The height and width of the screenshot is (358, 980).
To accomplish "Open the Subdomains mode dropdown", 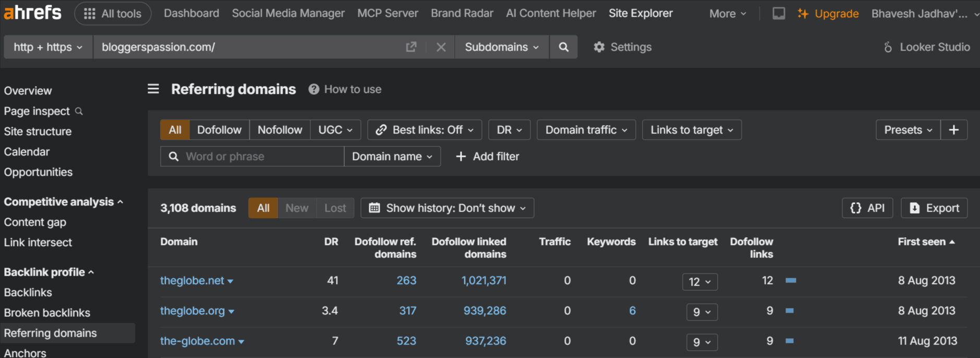I will [x=502, y=47].
